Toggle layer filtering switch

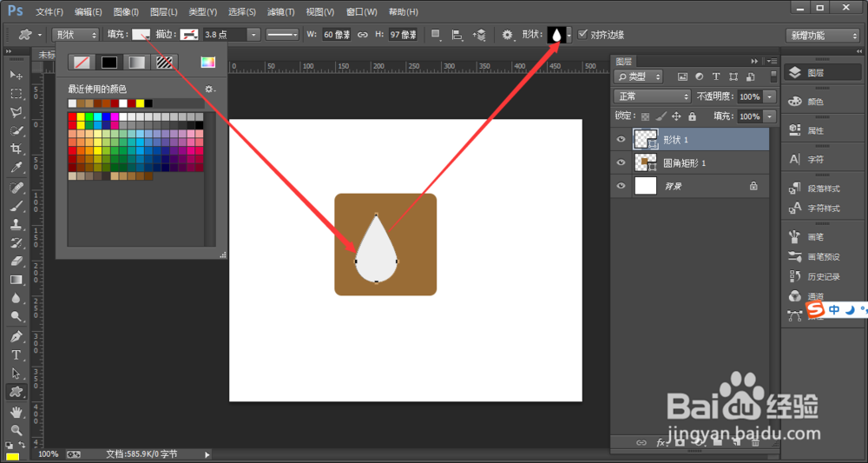tap(773, 76)
